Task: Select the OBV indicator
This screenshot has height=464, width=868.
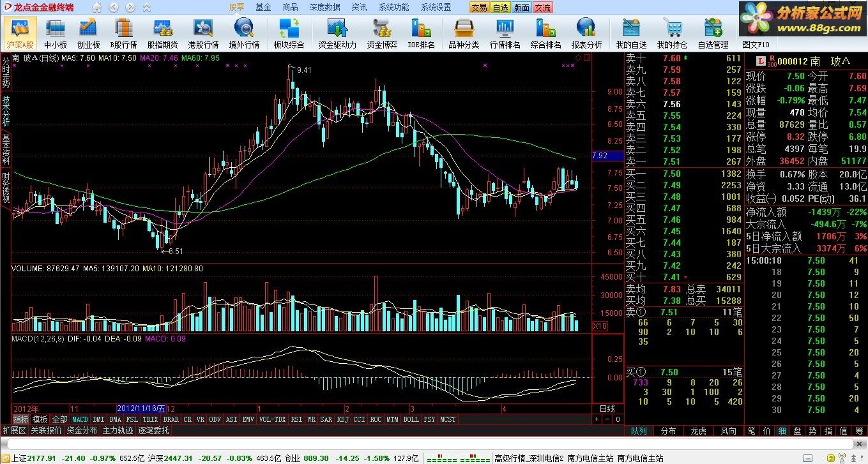Action: coord(215,419)
